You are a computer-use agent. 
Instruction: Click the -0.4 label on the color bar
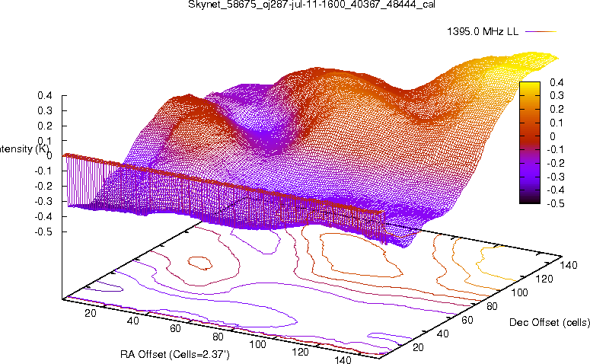[555, 190]
